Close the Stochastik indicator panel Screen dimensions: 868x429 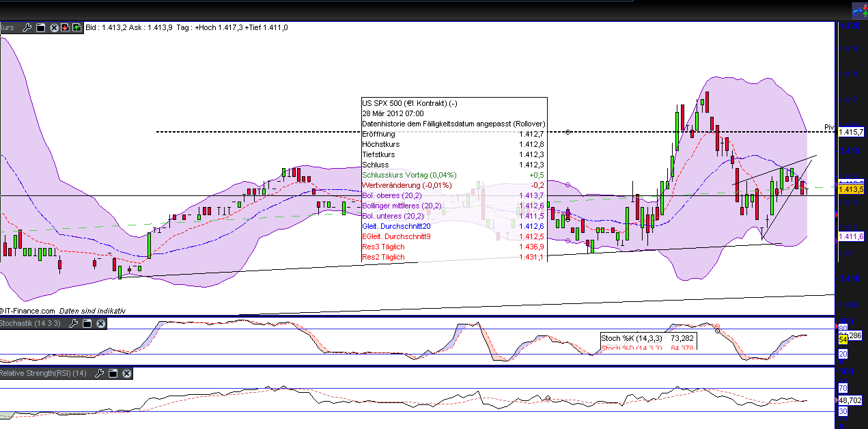tap(100, 324)
